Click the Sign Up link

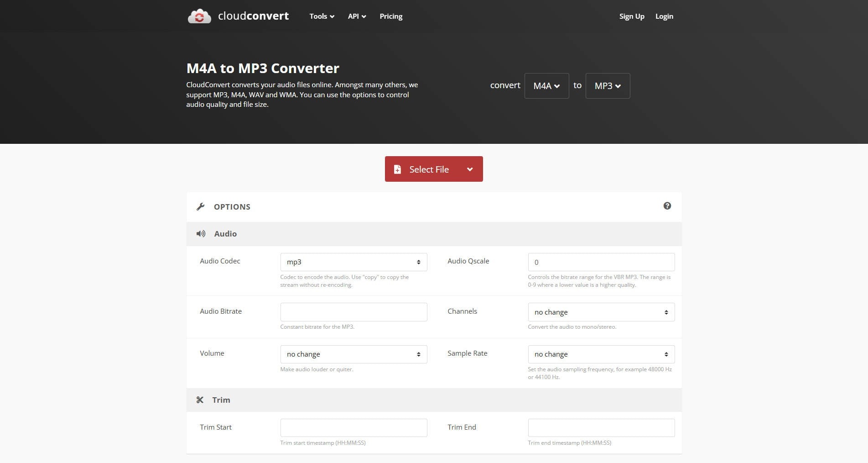tap(631, 16)
